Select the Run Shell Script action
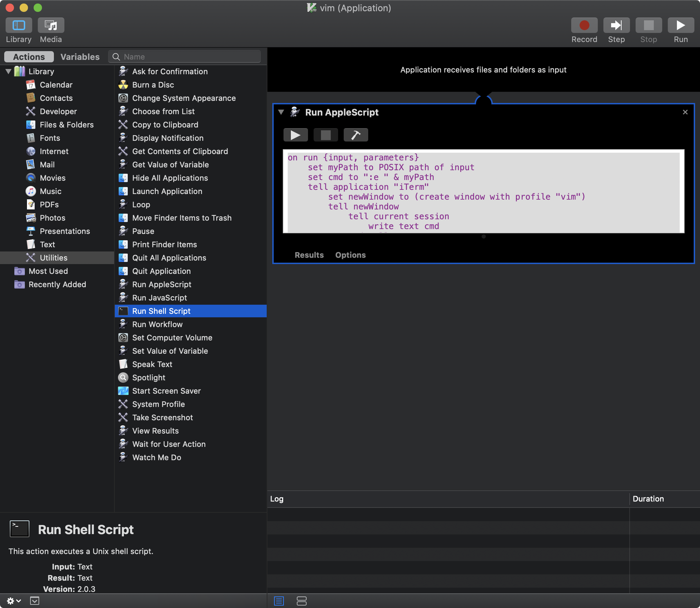Image resolution: width=700 pixels, height=608 pixels. 191,311
